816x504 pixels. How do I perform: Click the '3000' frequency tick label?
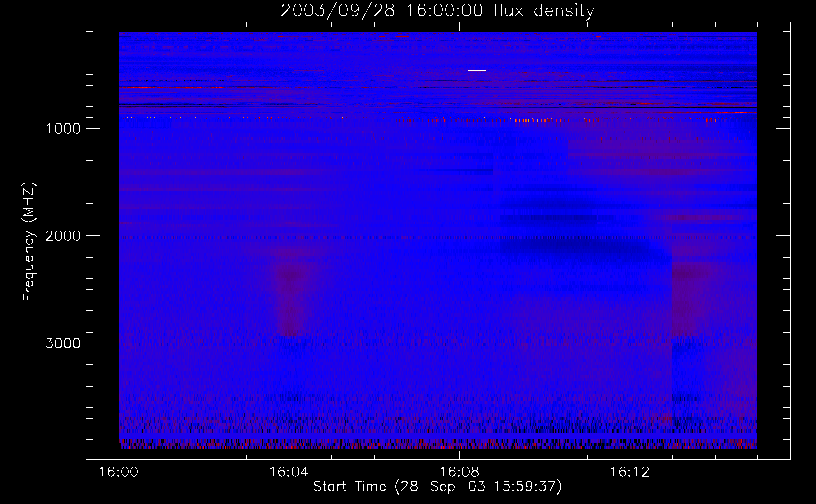63,343
